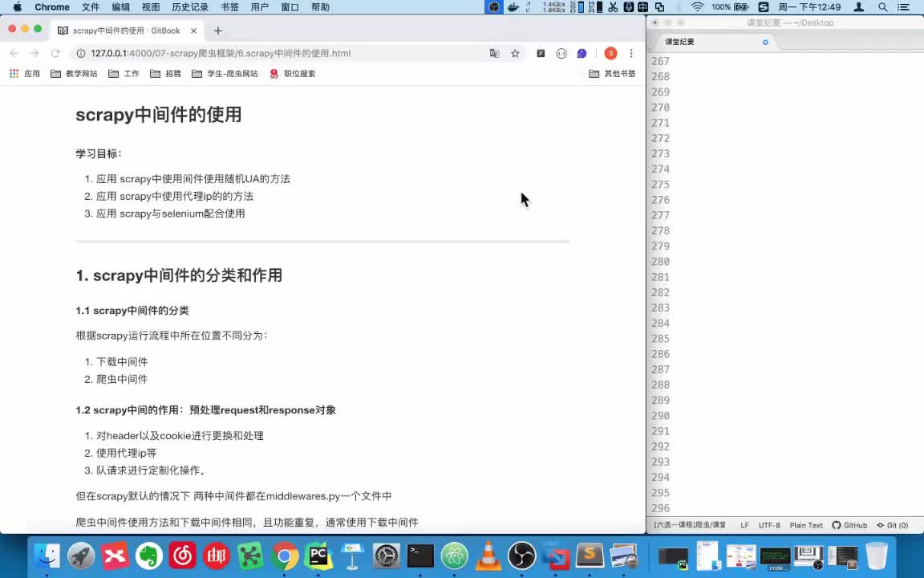Click GitHub button in editor status bar

849,525
